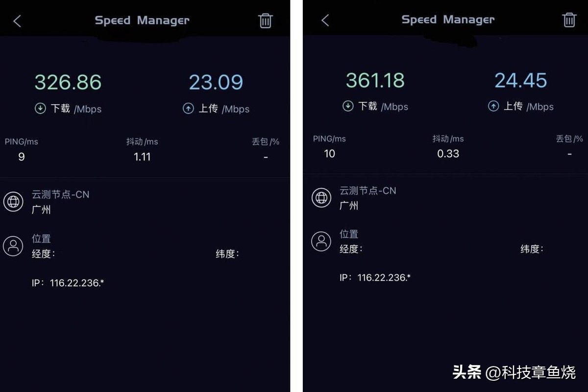Tap the 广州 node label in right panel

click(x=349, y=206)
